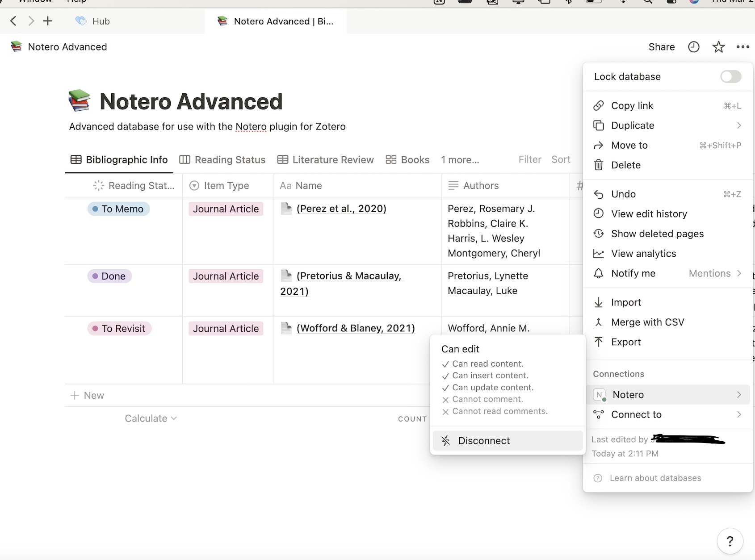The image size is (755, 560).
Task: Click the Import download arrow icon
Action: tap(599, 302)
